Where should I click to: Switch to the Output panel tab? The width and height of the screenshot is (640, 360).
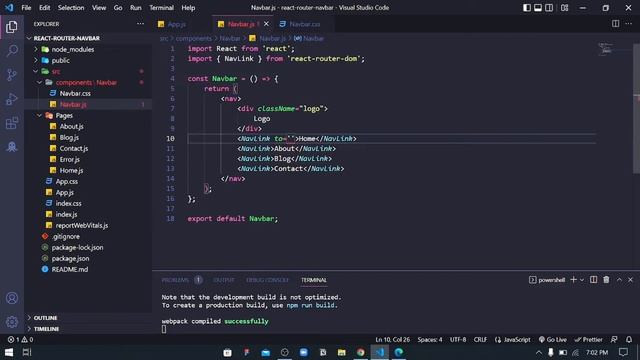[224, 280]
